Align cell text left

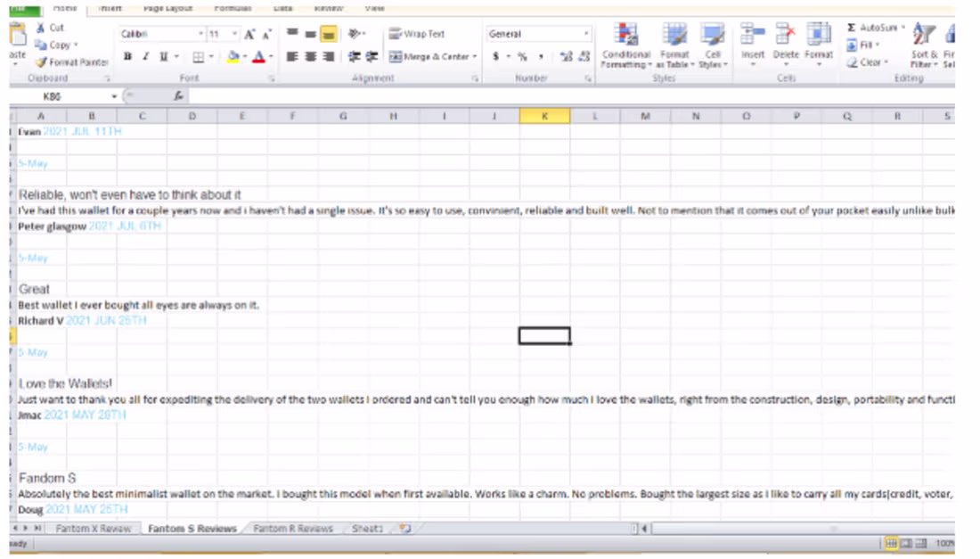coord(292,57)
